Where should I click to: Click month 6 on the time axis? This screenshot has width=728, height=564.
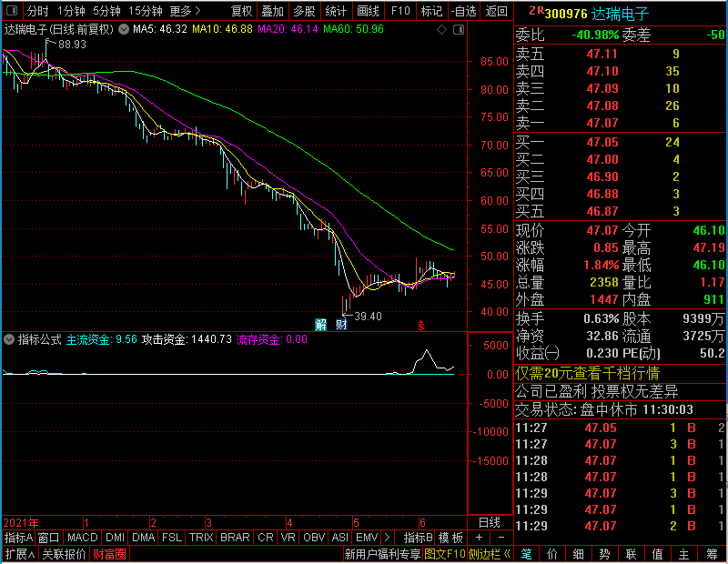click(422, 523)
